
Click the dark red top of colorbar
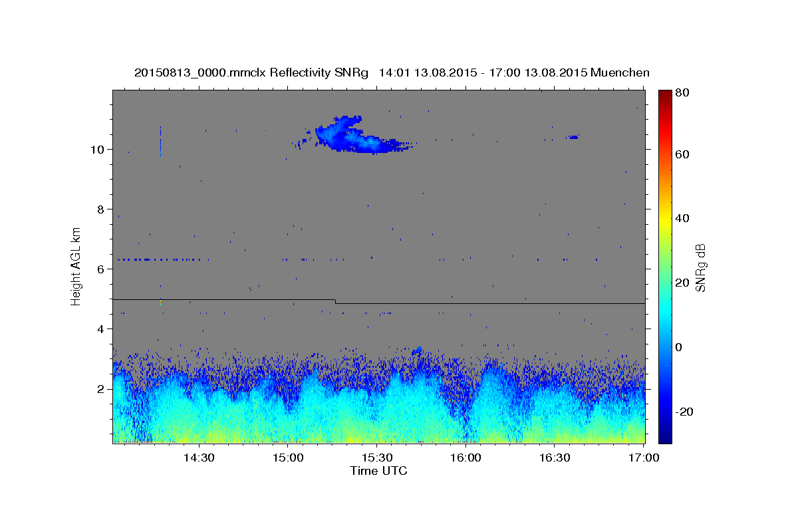pyautogui.click(x=664, y=94)
